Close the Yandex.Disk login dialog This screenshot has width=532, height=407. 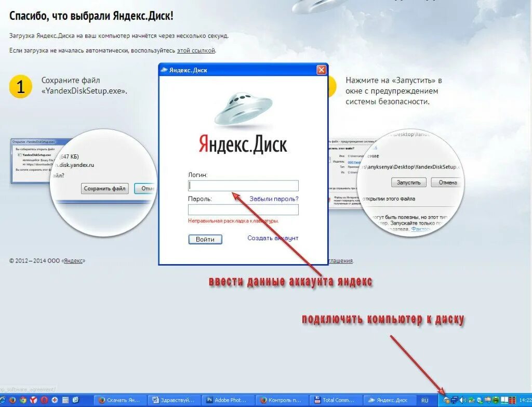click(x=321, y=70)
